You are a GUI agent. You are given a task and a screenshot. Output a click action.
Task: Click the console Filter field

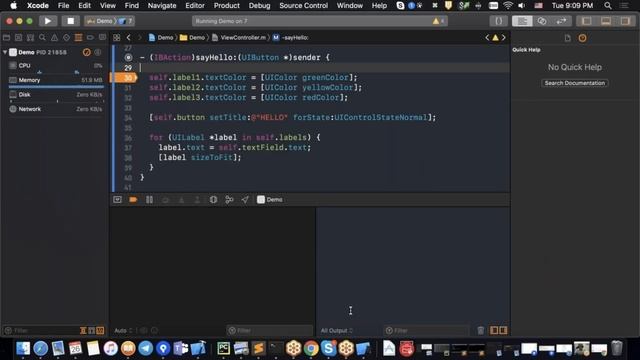tap(427, 330)
